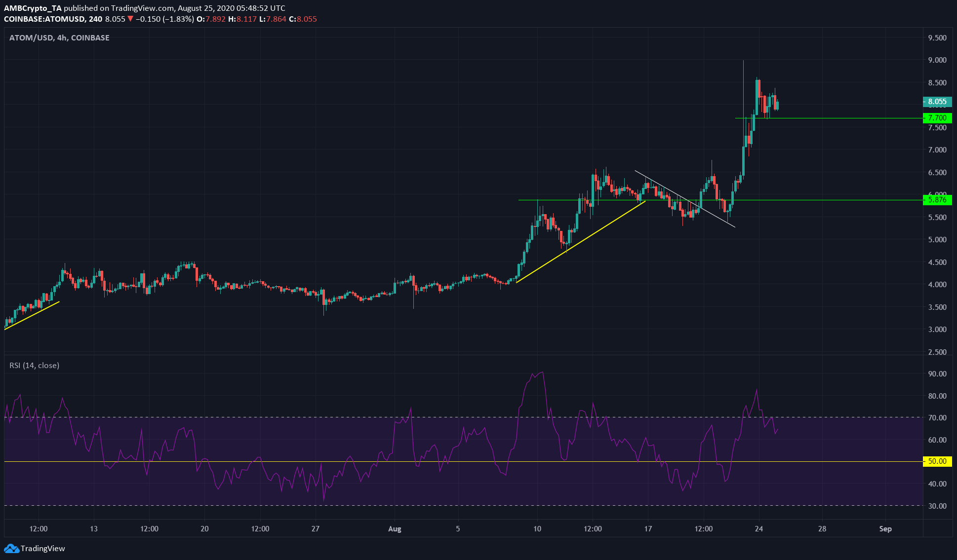Image resolution: width=957 pixels, height=560 pixels.
Task: Click the −0.150 (−1.83%) change value
Action: click(164, 19)
